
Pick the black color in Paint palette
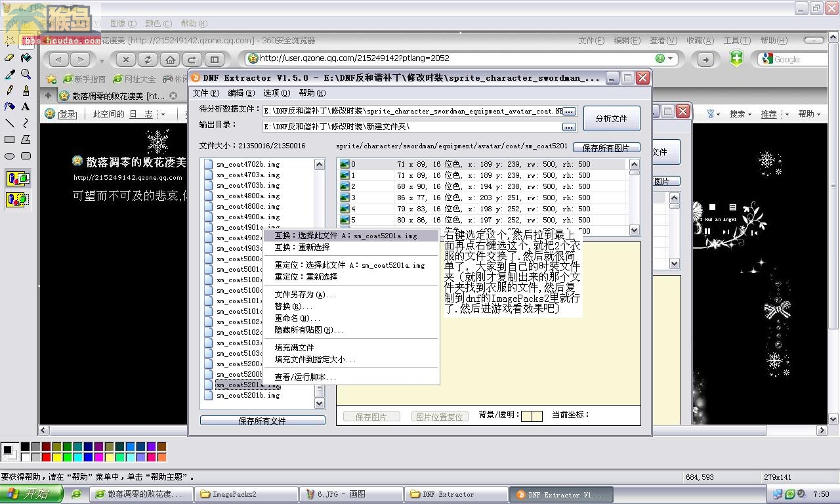coord(25,447)
